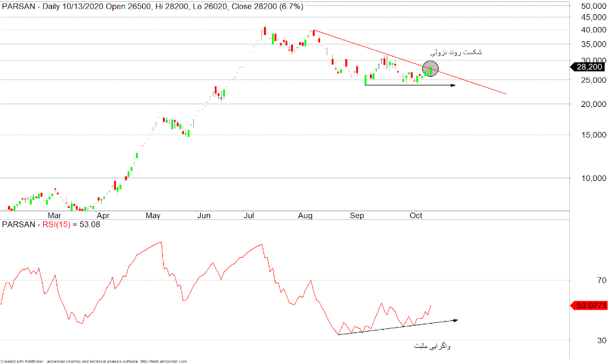This screenshot has height=364, width=611.
Task: Select the rising arrow under the RSI line
Action: 397,327
